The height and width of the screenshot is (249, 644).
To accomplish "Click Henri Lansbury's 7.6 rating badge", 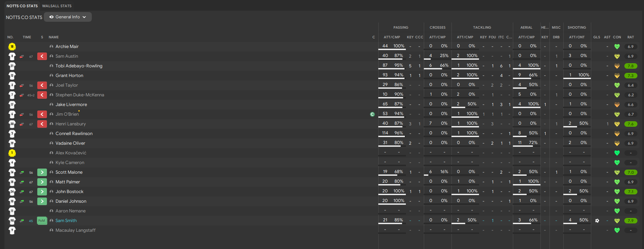I will [631, 124].
